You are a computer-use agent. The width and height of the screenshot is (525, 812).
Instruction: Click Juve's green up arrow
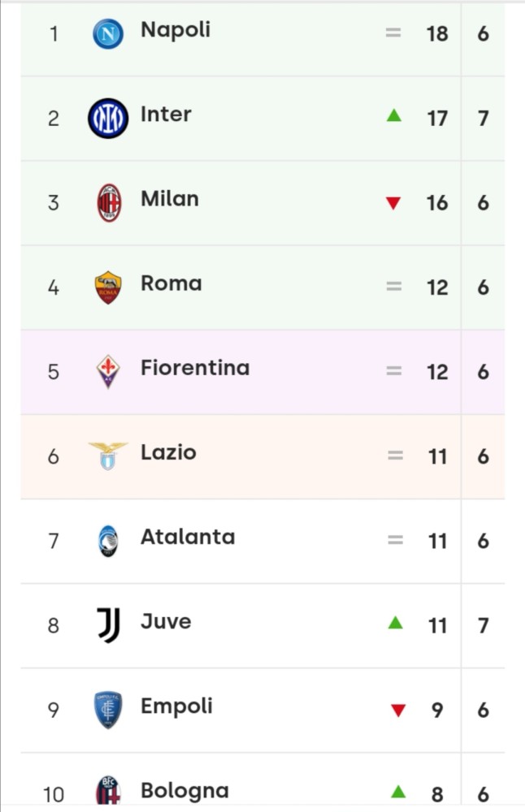click(396, 623)
